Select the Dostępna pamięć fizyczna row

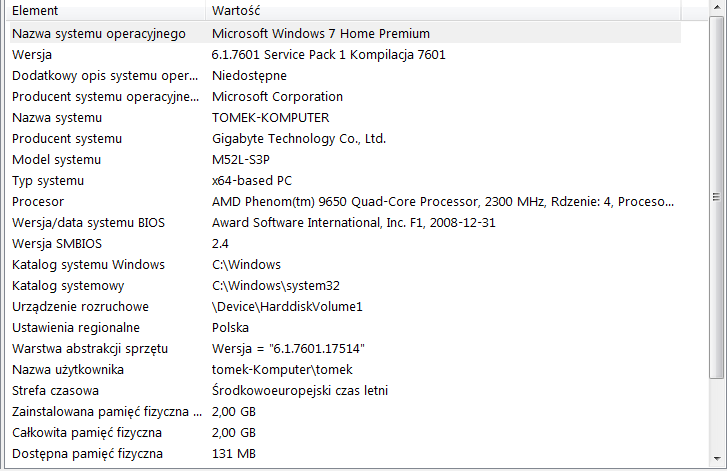pos(345,453)
